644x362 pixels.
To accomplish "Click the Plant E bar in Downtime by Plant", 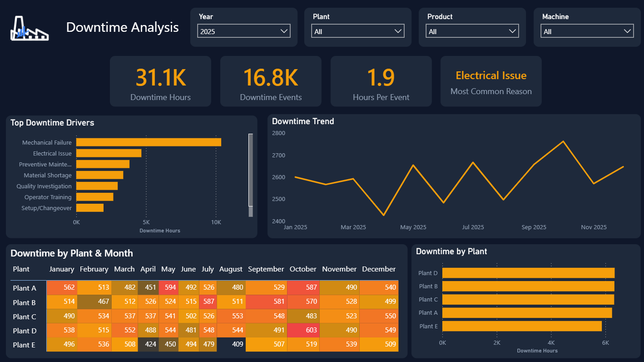I will click(522, 326).
